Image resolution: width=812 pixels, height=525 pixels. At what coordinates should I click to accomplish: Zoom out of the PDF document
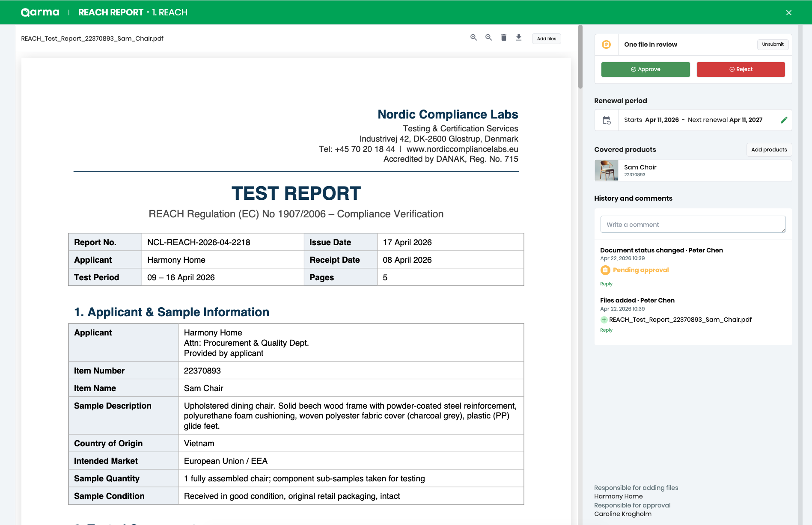[488, 38]
